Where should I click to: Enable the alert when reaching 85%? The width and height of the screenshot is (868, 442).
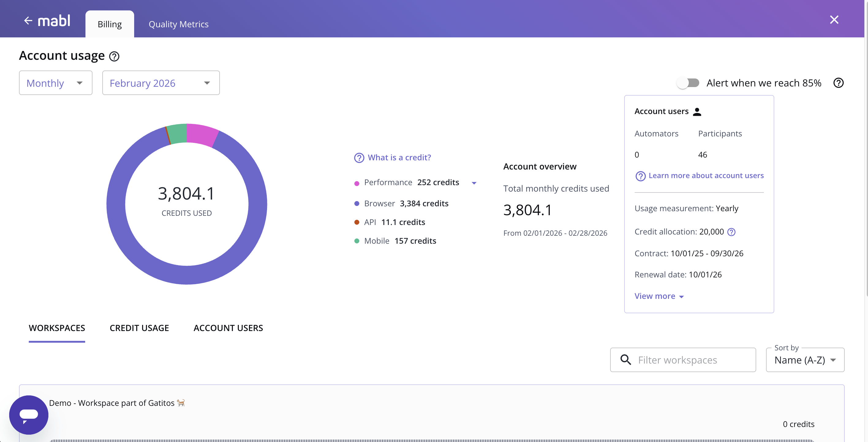tap(688, 82)
